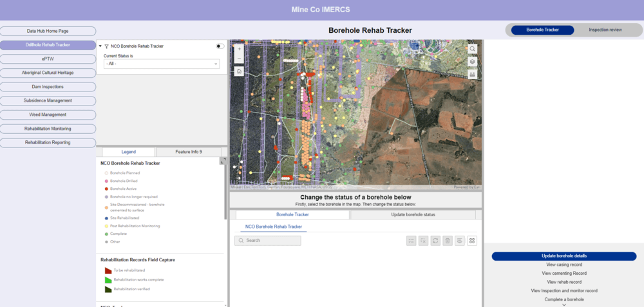Click the clear selection table icon
644x307 pixels.
tap(424, 241)
